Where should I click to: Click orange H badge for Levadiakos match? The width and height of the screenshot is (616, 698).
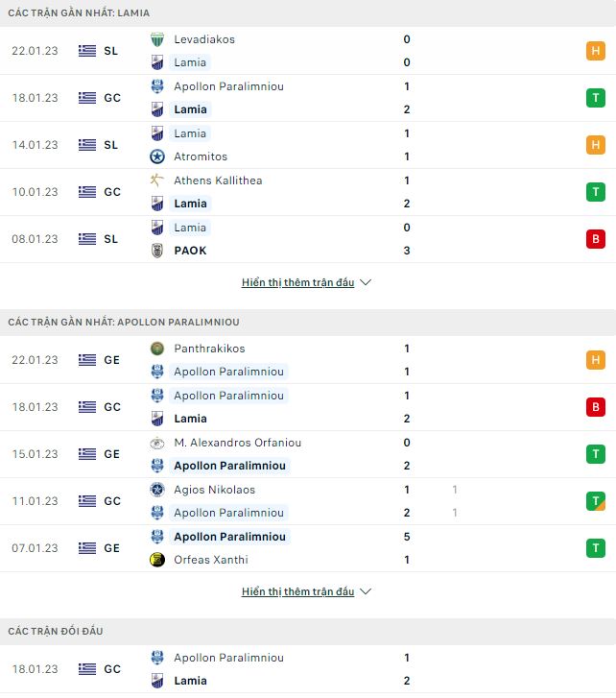pos(596,51)
